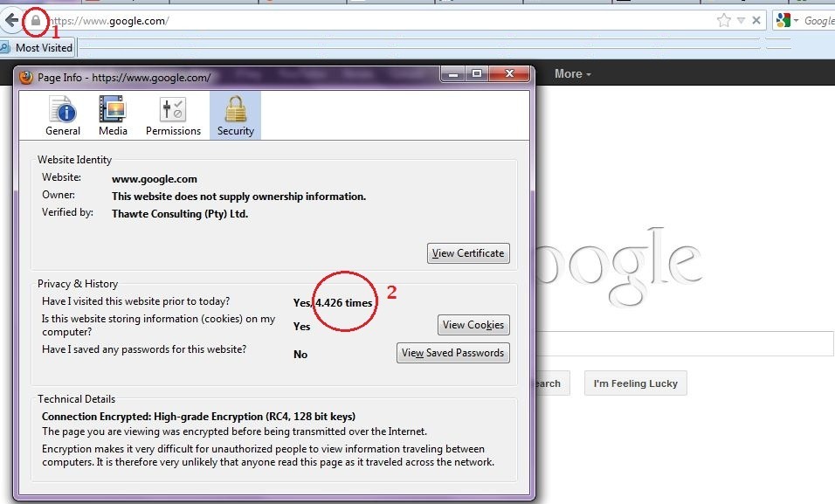Viewport: 835px width, 504px height.
Task: Switch to the Media tab
Action: 113,115
